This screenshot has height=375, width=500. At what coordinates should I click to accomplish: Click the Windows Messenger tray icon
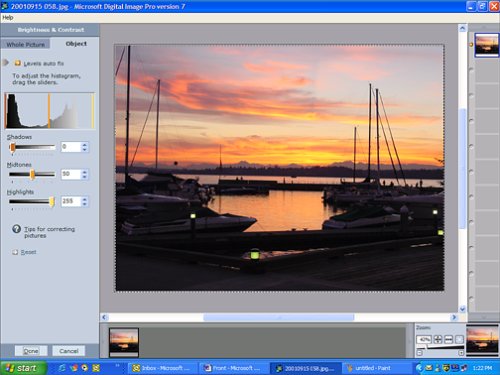(438, 368)
